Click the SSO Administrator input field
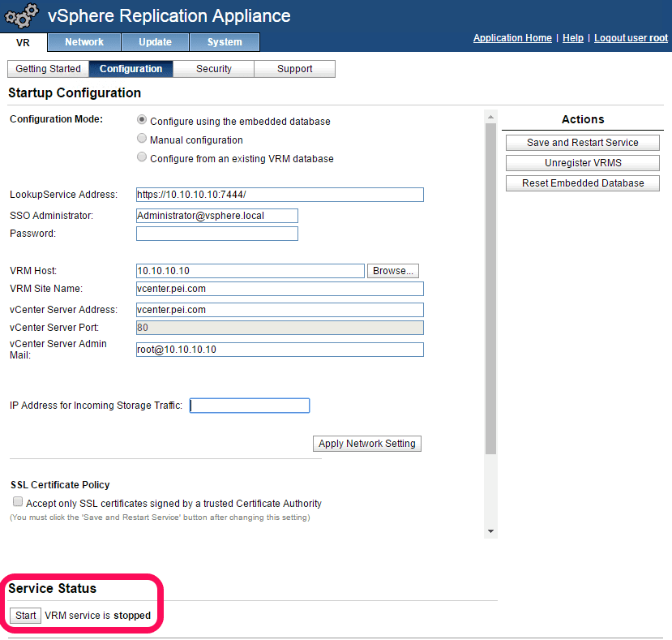Viewport: 672px width, 640px height. [217, 215]
